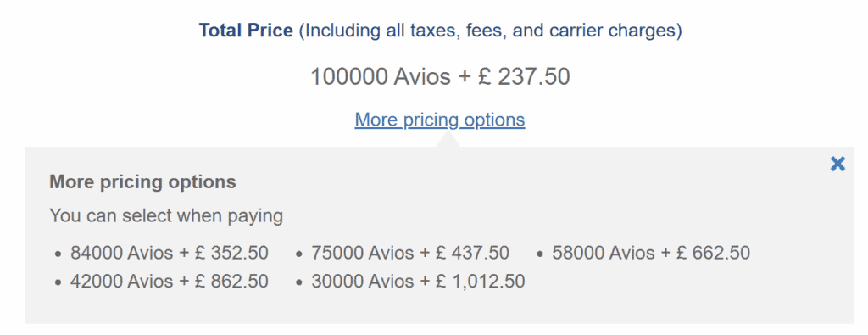868x335 pixels.
Task: Click the bold More pricing options panel heading
Action: (x=142, y=182)
